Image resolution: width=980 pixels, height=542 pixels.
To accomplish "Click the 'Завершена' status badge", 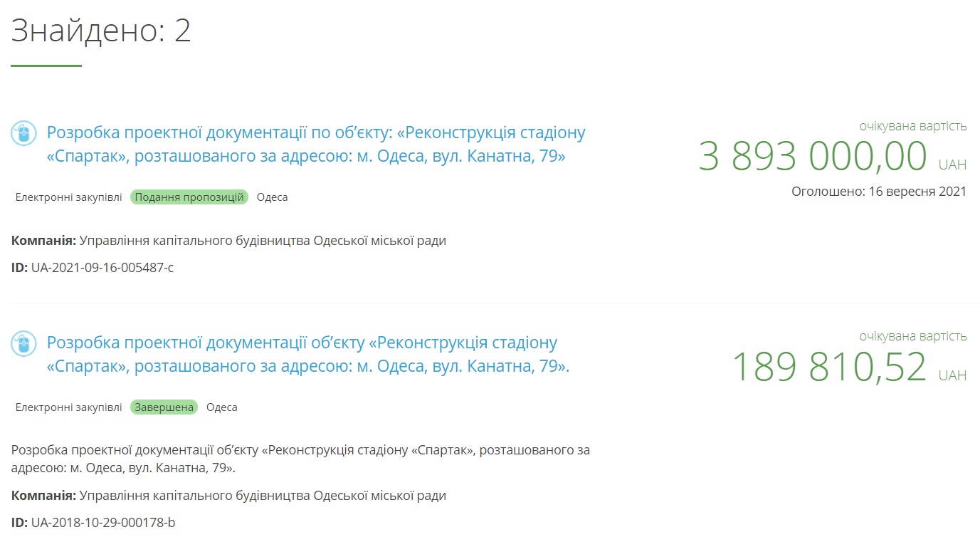I will coord(164,407).
